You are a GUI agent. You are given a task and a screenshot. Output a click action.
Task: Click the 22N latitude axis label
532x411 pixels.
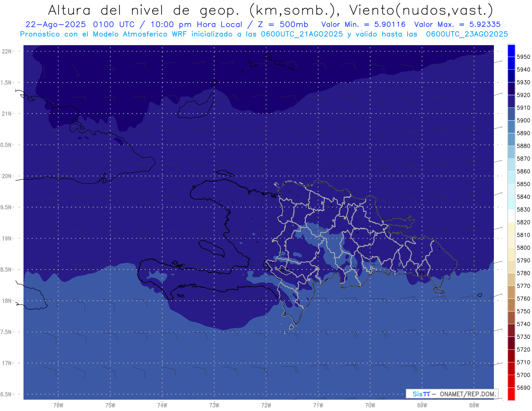coord(8,51)
